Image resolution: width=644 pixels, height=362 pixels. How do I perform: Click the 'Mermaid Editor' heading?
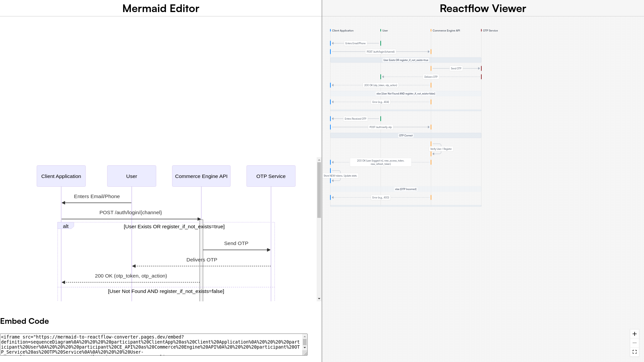click(161, 8)
